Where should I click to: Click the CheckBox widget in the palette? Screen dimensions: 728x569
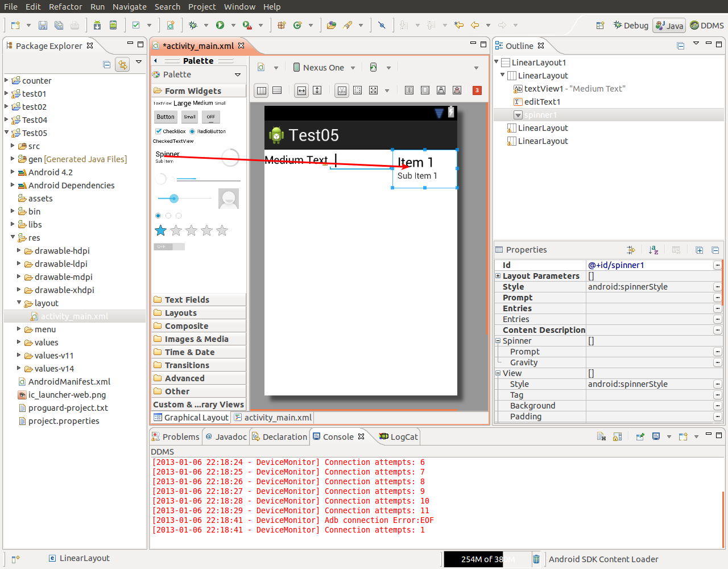(170, 131)
